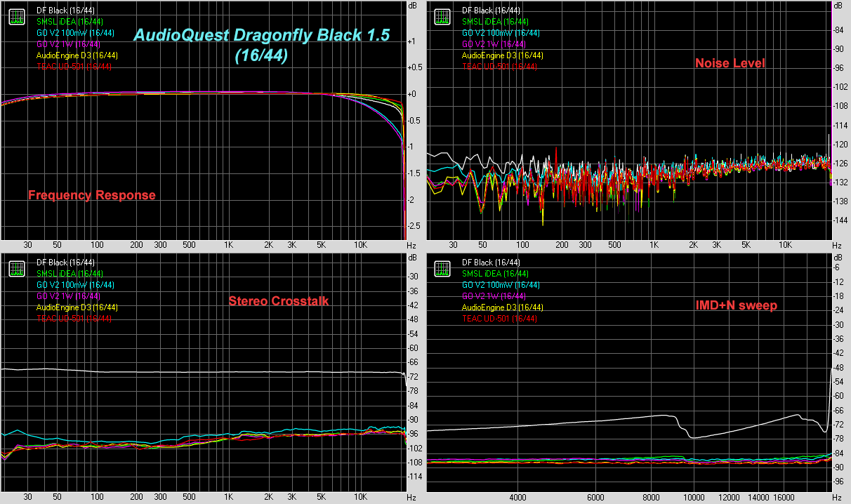851x504 pixels.
Task: Select AudioEngine D3 legend in Frequency Response panel
Action: 77,55
